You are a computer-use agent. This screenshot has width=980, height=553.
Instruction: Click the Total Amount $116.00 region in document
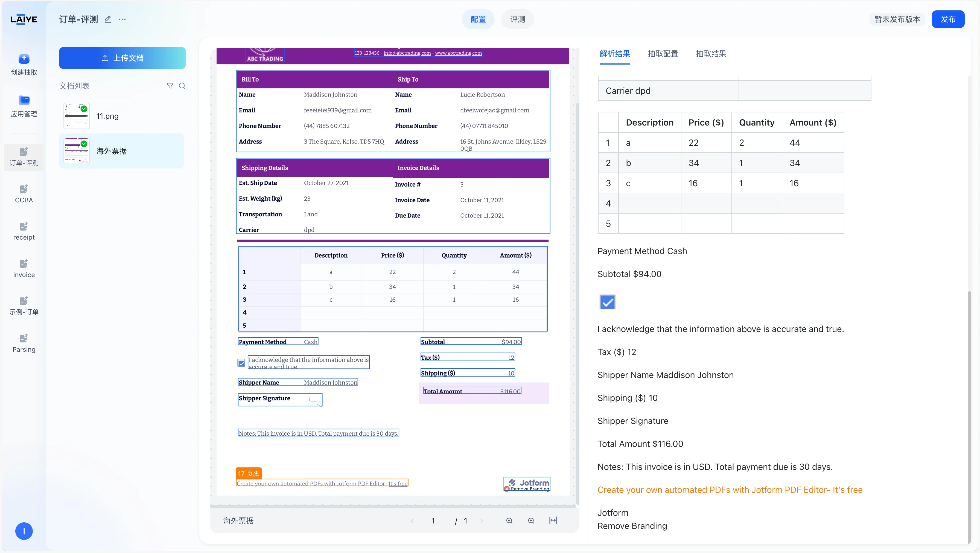[x=472, y=391]
